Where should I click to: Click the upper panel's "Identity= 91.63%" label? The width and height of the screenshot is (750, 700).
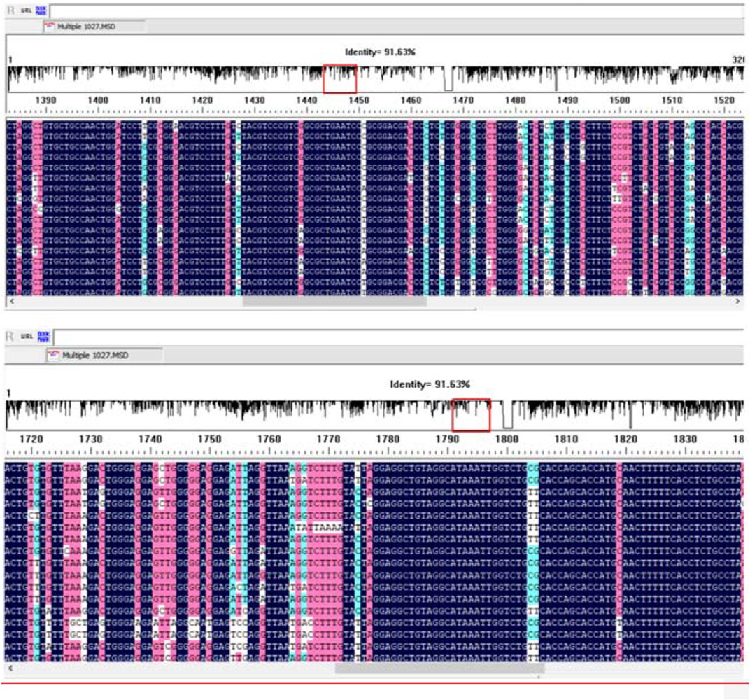[x=380, y=52]
